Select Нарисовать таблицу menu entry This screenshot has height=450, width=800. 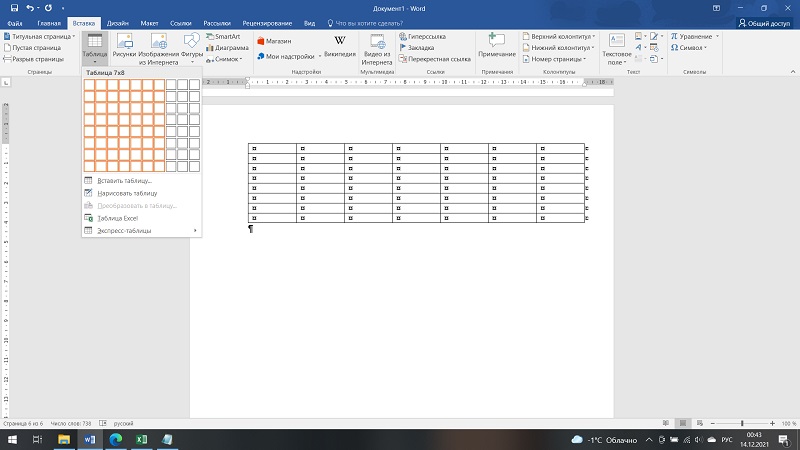(127, 193)
